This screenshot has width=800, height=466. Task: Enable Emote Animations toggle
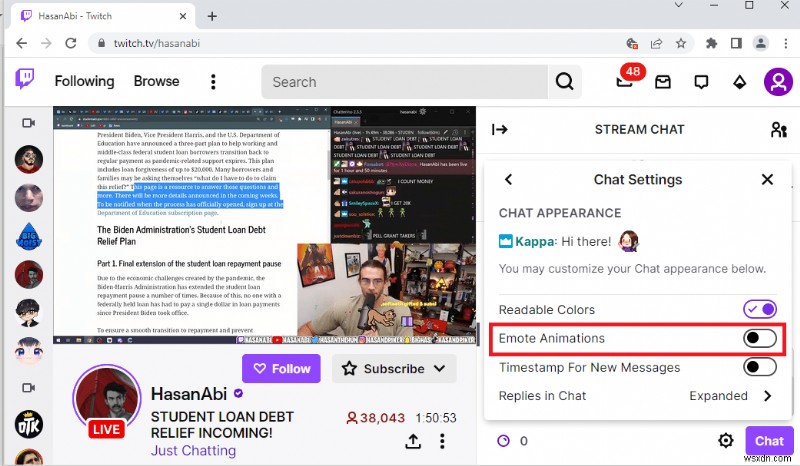760,338
